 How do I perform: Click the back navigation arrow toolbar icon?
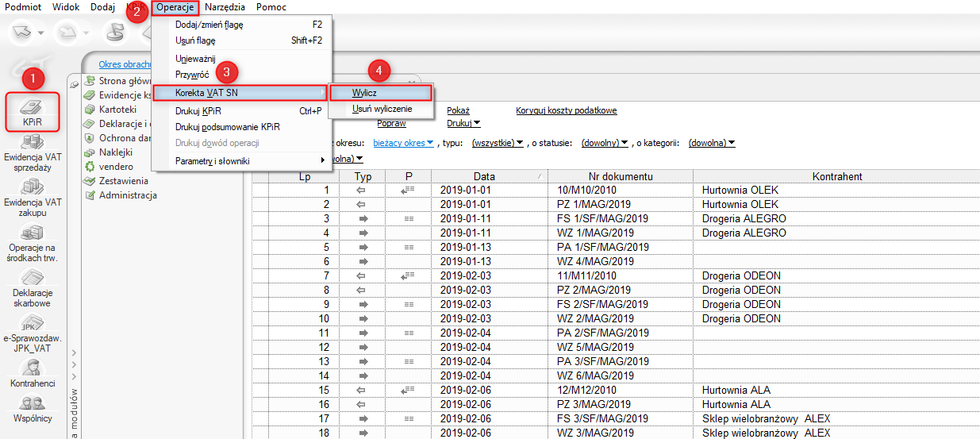(21, 33)
